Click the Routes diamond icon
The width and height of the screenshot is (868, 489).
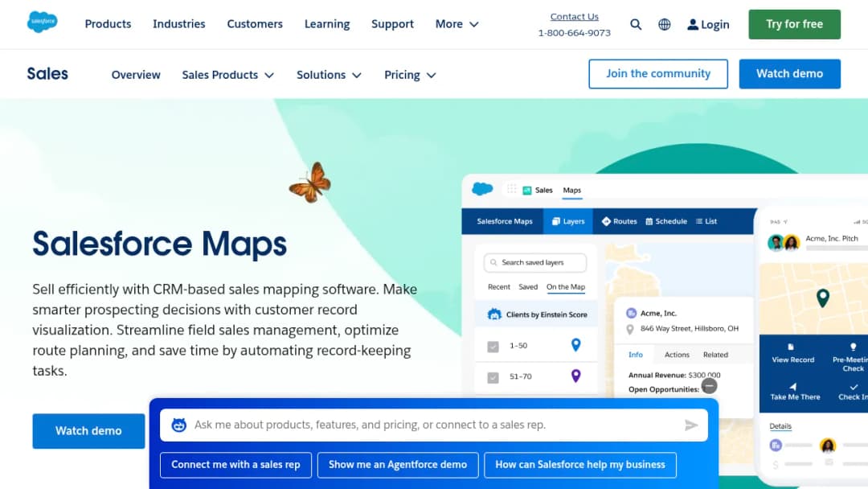(x=606, y=221)
